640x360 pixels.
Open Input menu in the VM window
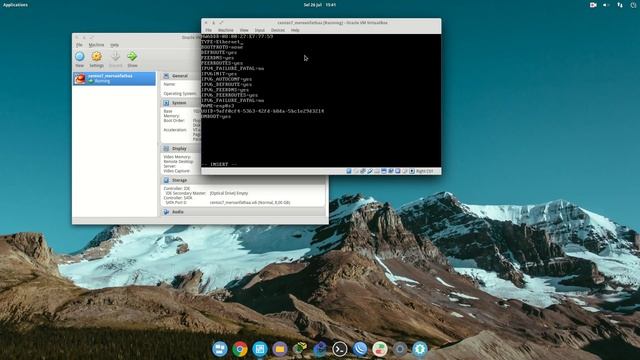point(260,30)
